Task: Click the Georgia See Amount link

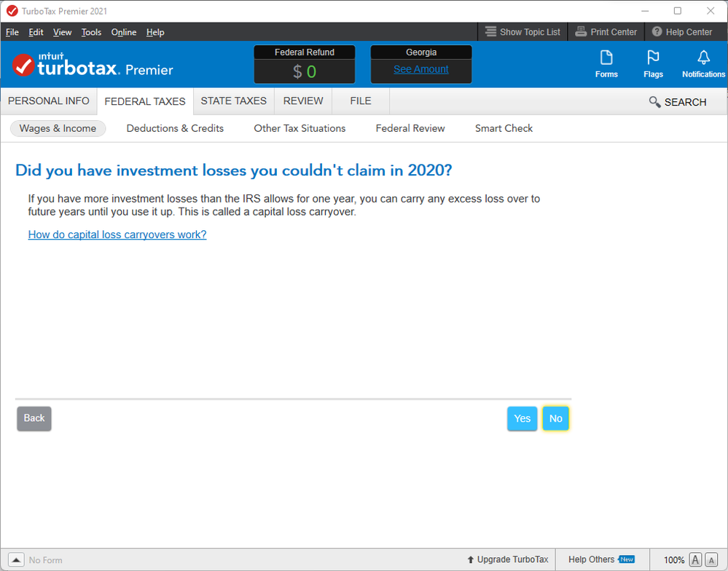Action: click(421, 69)
